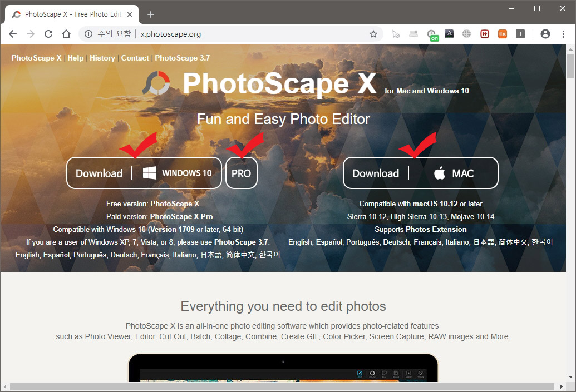Click the laptop preview image
576x392 pixels.
283,368
